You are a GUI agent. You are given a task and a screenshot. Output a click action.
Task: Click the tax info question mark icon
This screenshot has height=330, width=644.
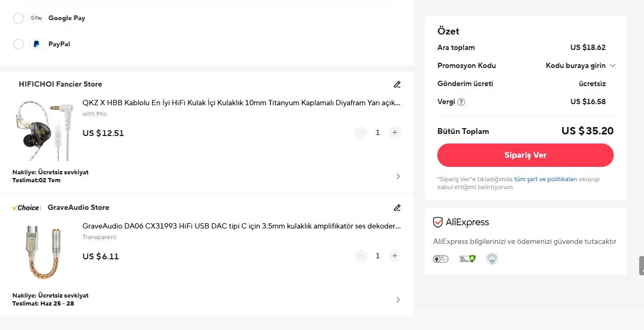point(461,102)
